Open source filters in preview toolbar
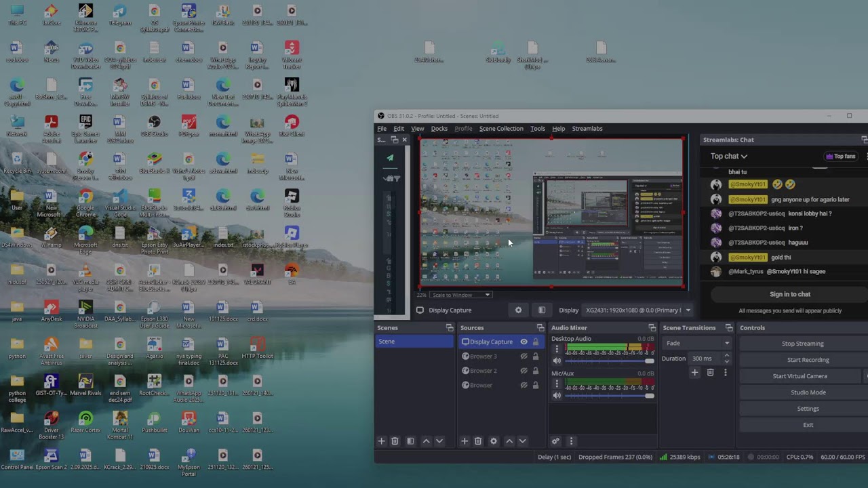This screenshot has height=488, width=868. click(542, 310)
